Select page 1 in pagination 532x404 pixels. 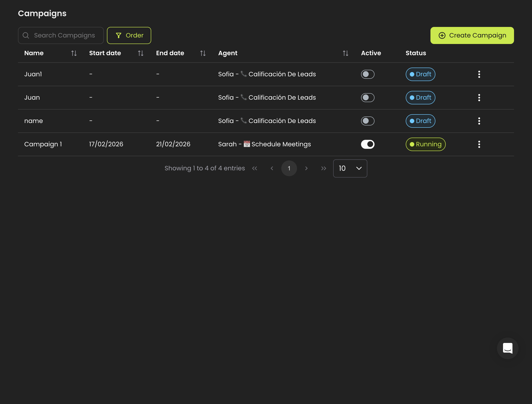tap(289, 168)
